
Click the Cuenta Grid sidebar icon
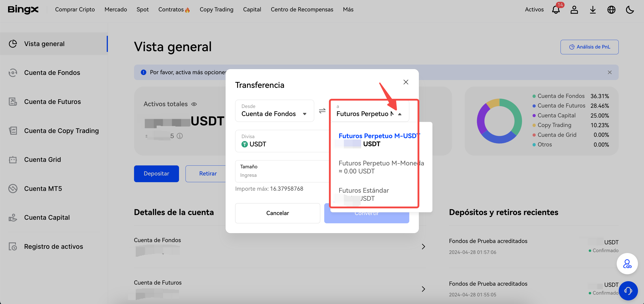(13, 160)
